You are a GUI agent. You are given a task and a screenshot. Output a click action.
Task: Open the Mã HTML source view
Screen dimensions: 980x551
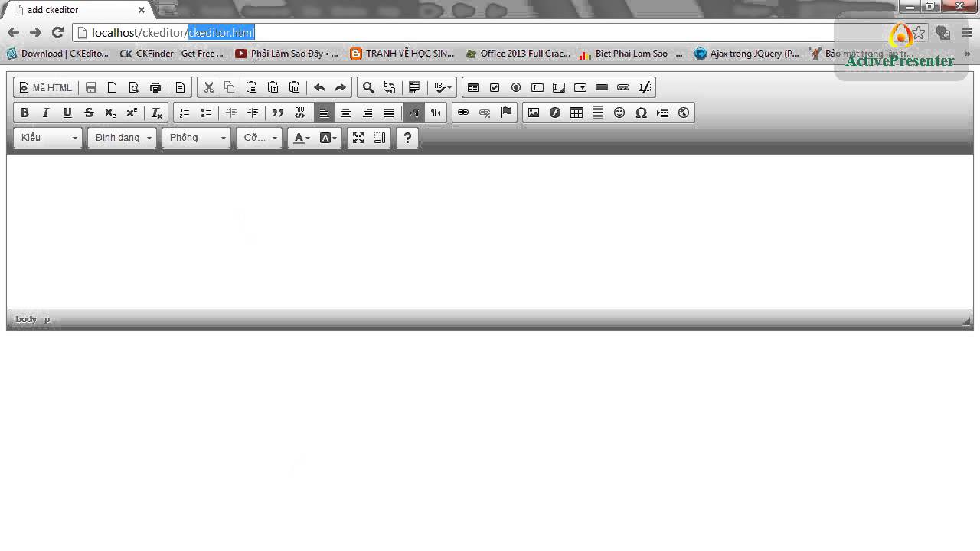[44, 87]
